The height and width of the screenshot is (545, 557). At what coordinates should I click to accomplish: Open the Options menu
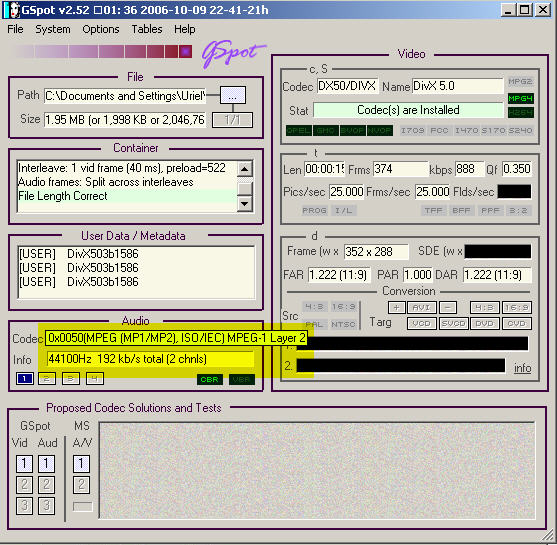(101, 29)
